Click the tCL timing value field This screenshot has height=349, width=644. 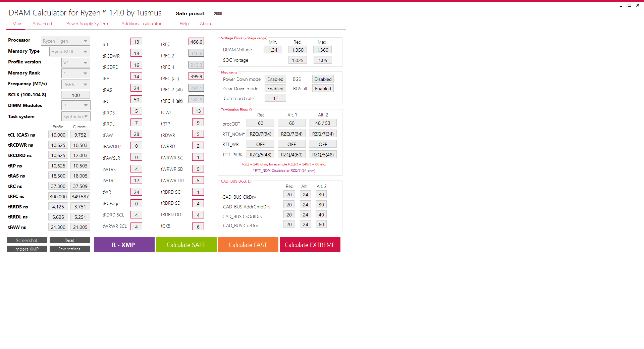click(x=136, y=42)
